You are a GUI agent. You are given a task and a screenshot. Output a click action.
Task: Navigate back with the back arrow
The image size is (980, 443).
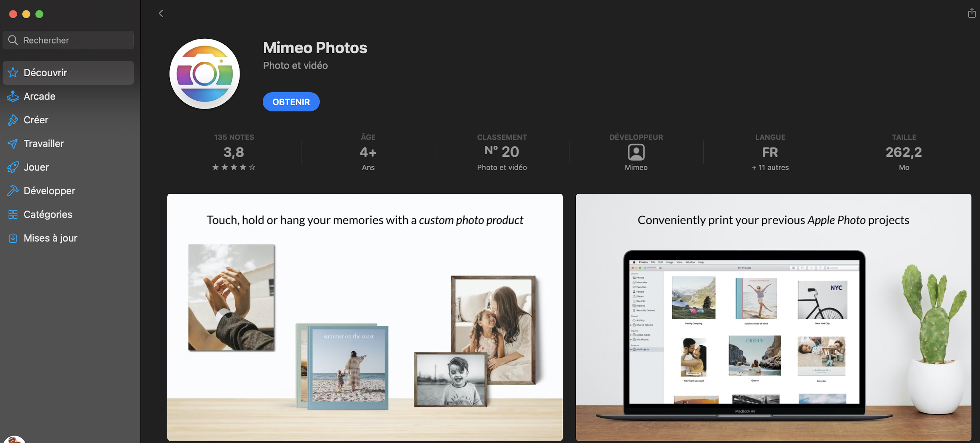pyautogui.click(x=160, y=13)
